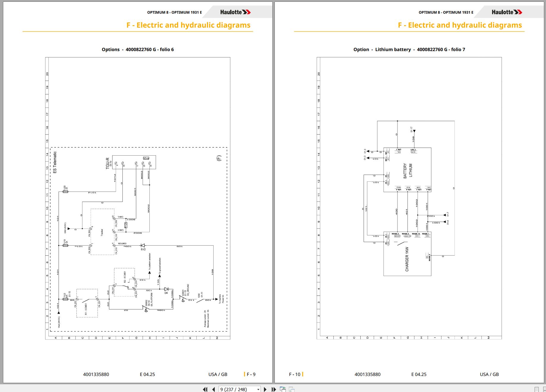Go to the previous page
Screen dimensions: 546x392
pyautogui.click(x=214, y=389)
